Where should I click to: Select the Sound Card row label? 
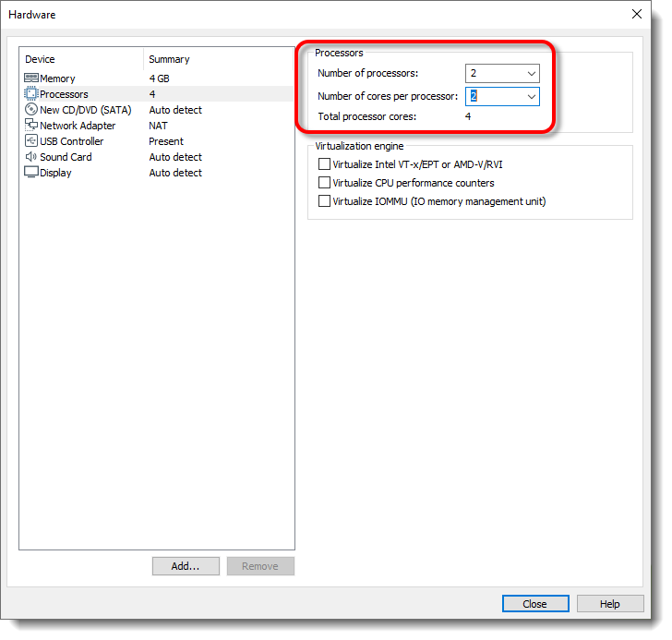point(66,157)
